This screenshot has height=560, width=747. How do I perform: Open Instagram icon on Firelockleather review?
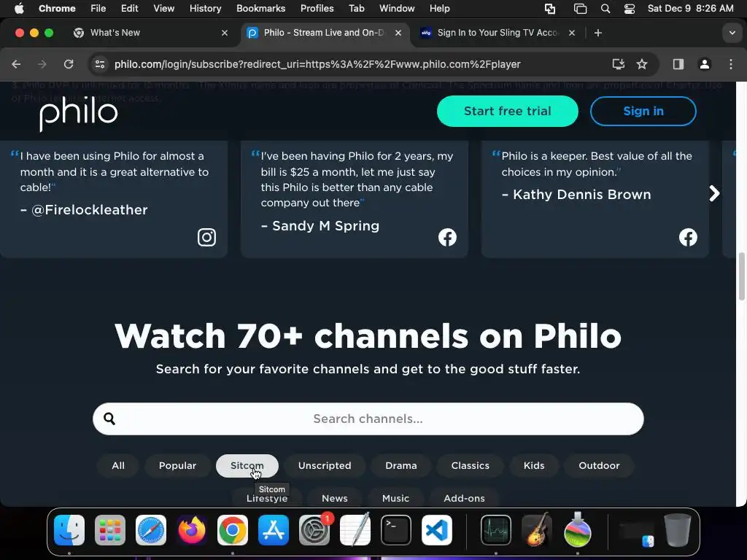tap(206, 237)
